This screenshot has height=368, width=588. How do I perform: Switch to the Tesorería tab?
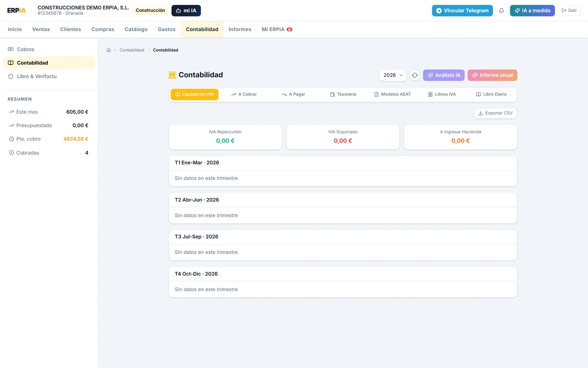pos(343,94)
